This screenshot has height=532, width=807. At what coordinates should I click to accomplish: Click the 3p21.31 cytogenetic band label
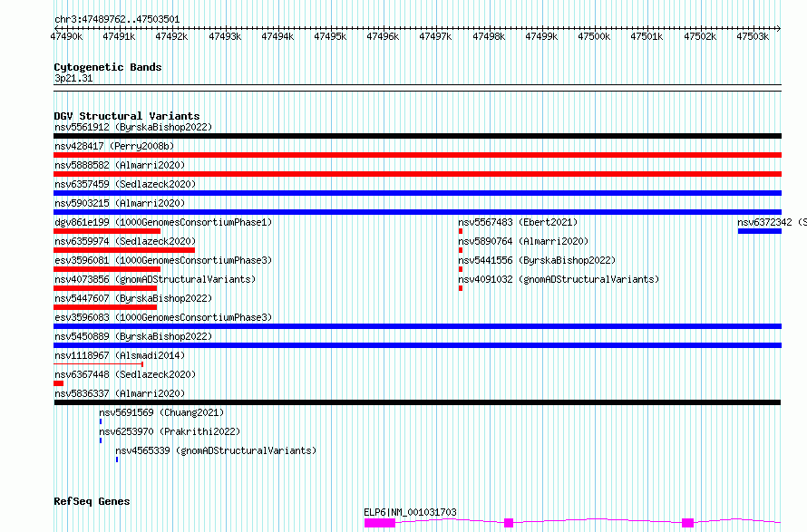click(x=73, y=79)
